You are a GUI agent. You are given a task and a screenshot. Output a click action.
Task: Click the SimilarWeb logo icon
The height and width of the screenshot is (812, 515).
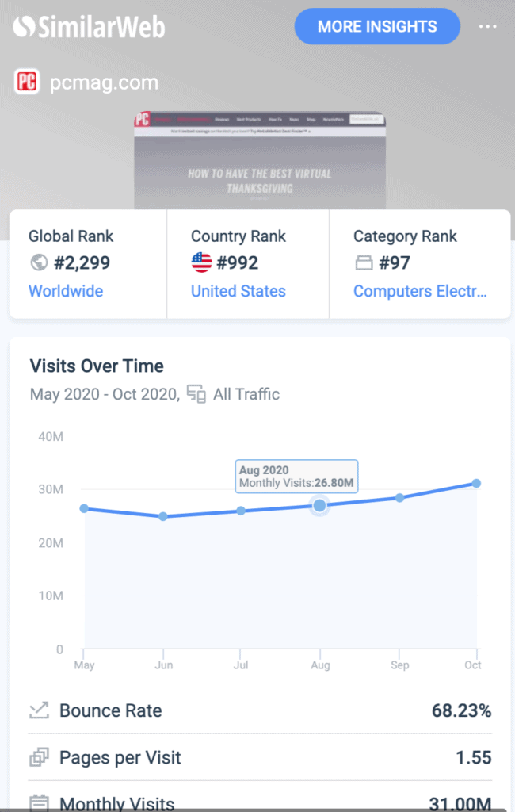(25, 27)
